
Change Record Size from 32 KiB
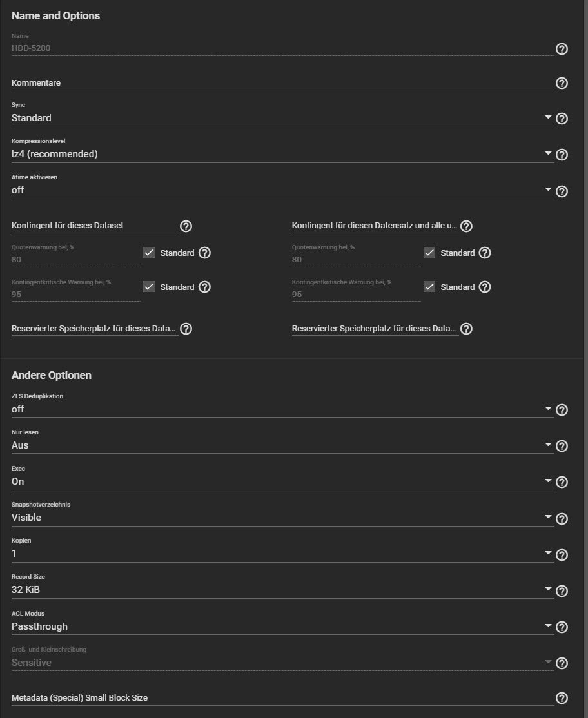[282, 590]
